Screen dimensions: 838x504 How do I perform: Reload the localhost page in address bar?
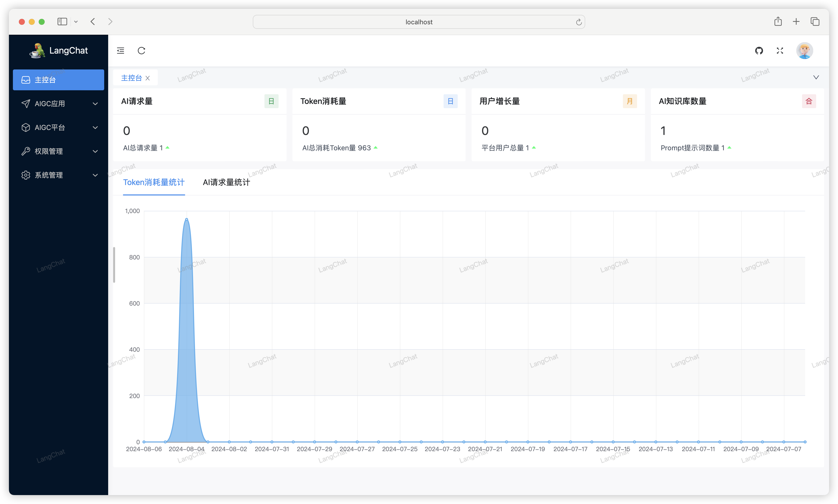tap(579, 22)
